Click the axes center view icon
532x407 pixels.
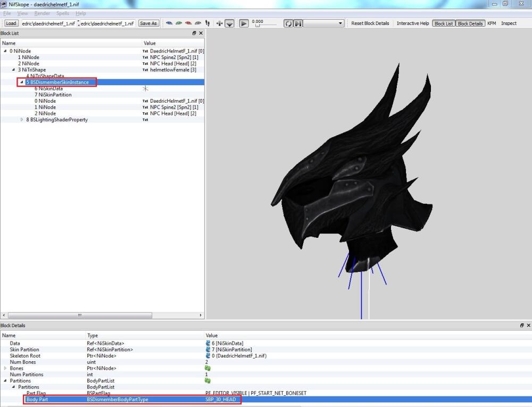220,23
